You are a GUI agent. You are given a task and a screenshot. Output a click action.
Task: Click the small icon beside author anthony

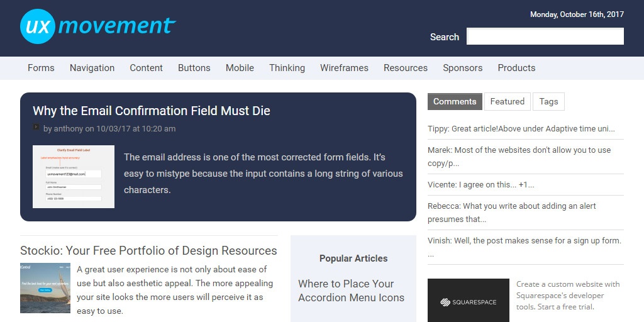tap(36, 128)
